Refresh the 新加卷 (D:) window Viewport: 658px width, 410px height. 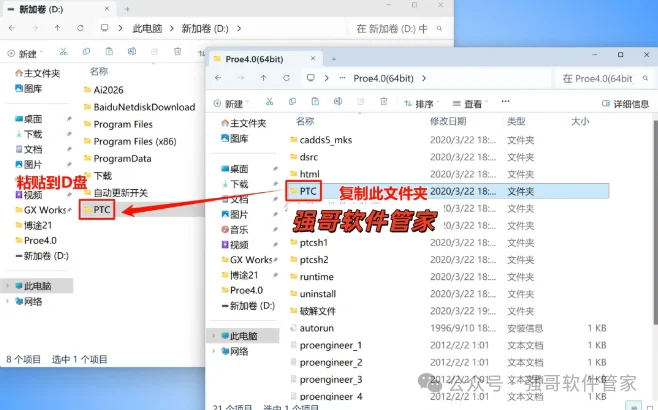tap(80, 28)
